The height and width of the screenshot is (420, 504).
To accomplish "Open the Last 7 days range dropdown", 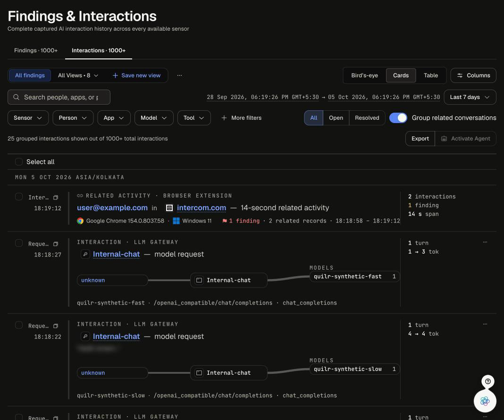I will coord(470,97).
